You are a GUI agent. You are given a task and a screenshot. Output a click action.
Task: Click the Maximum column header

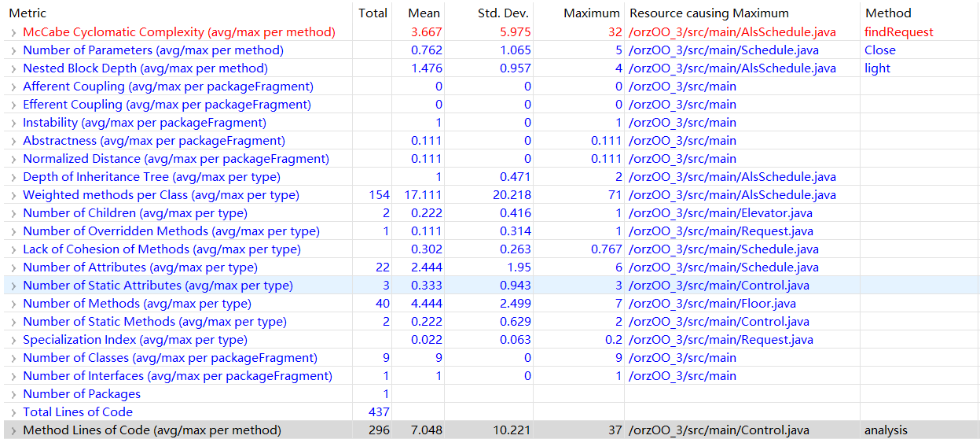(x=591, y=13)
